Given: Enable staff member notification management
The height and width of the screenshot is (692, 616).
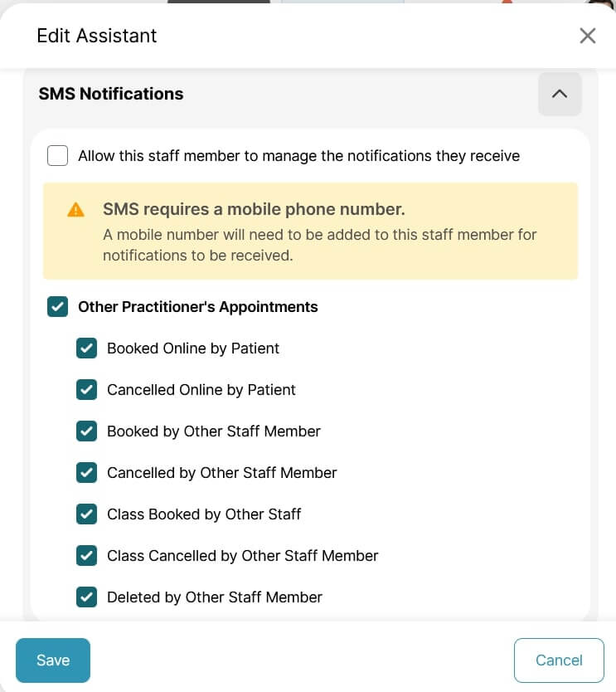Looking at the screenshot, I should pyautogui.click(x=57, y=155).
